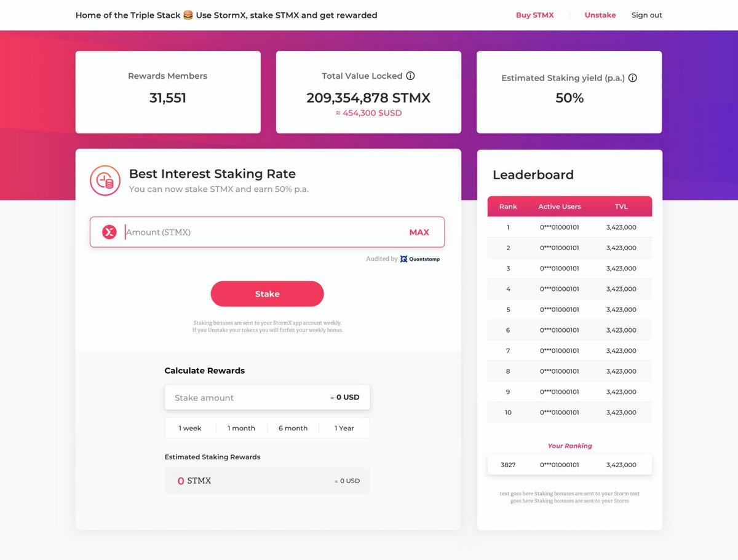Viewport: 738px width, 560px height.
Task: Focus the Stake amount calculator field
Action: point(267,398)
